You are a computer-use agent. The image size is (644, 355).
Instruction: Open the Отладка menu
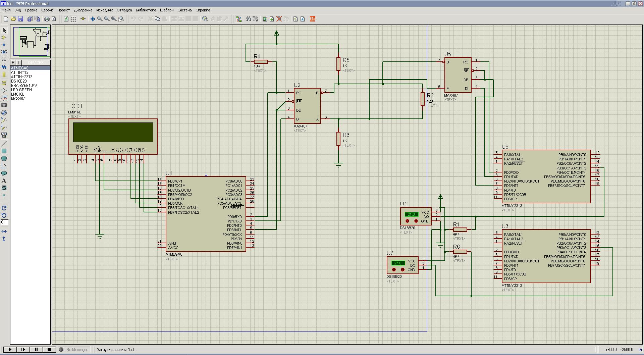coord(124,10)
